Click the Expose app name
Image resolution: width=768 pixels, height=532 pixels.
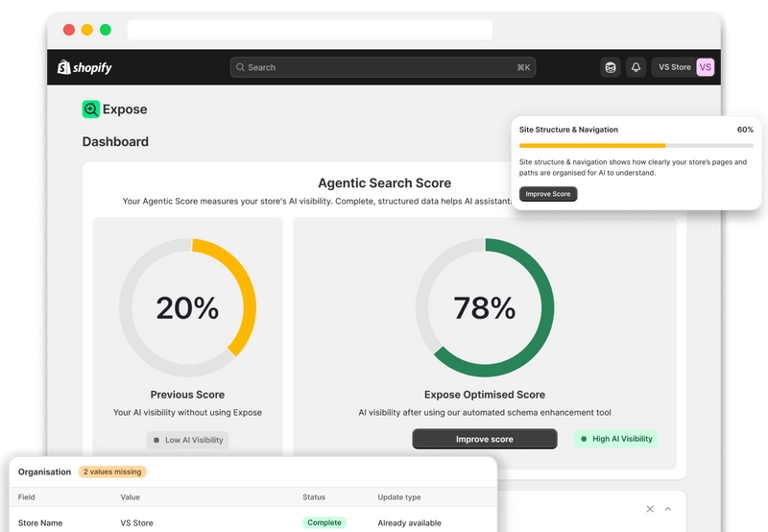coord(125,109)
